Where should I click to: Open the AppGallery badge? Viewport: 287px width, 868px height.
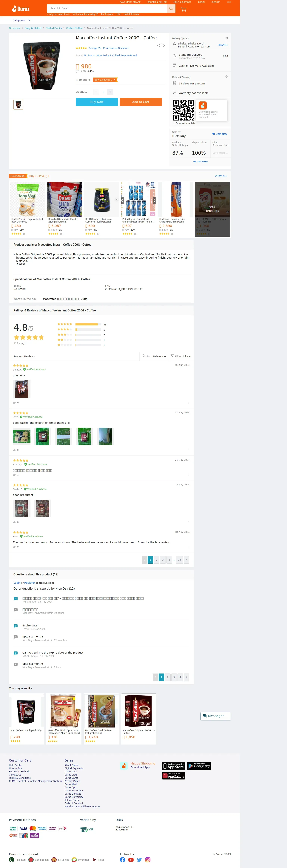(173, 776)
